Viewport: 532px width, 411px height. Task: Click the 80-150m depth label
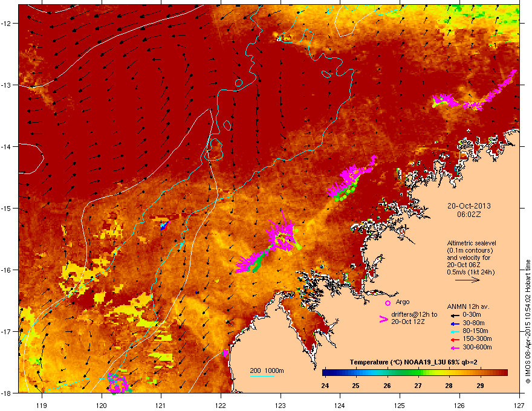click(x=475, y=331)
